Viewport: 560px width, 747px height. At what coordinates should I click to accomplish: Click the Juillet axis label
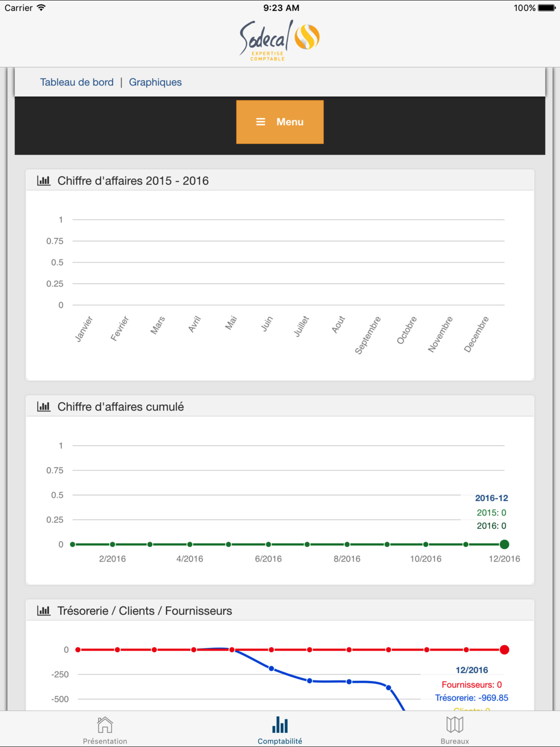point(302,326)
